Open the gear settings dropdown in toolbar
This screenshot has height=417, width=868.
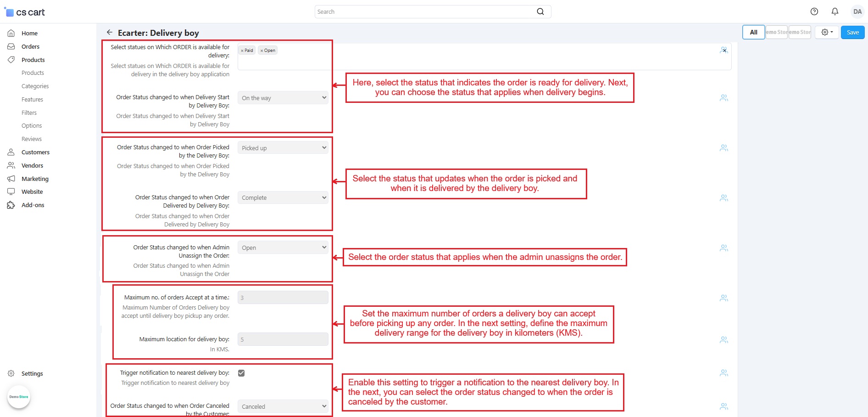(x=827, y=32)
